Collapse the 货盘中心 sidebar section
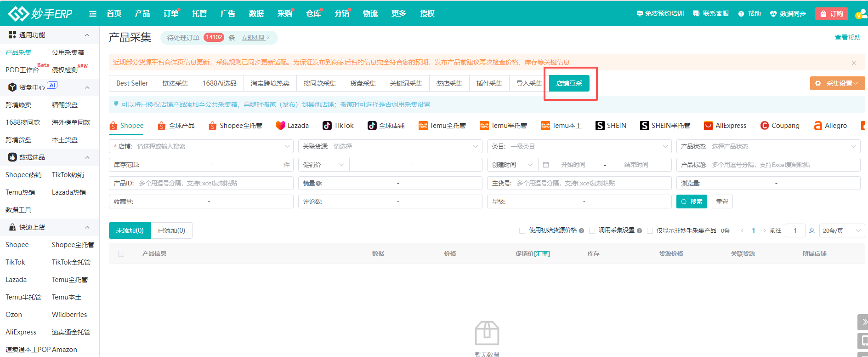 87,87
